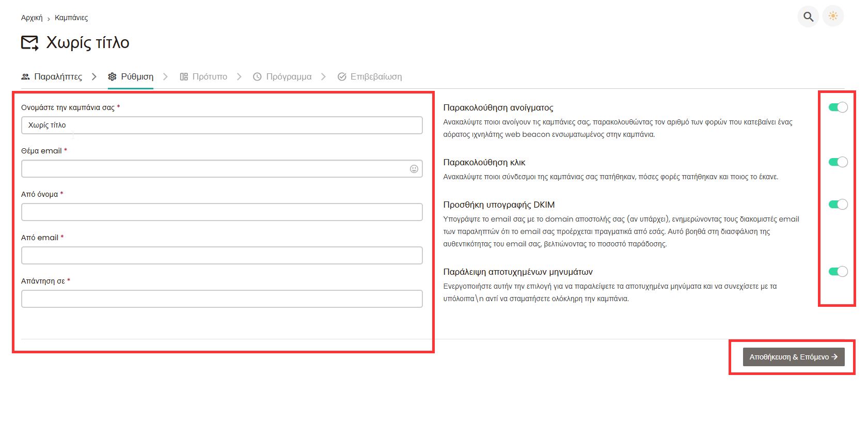The image size is (868, 422).
Task: Click the Παρακολούθηση κλικ heading
Action: point(484,162)
